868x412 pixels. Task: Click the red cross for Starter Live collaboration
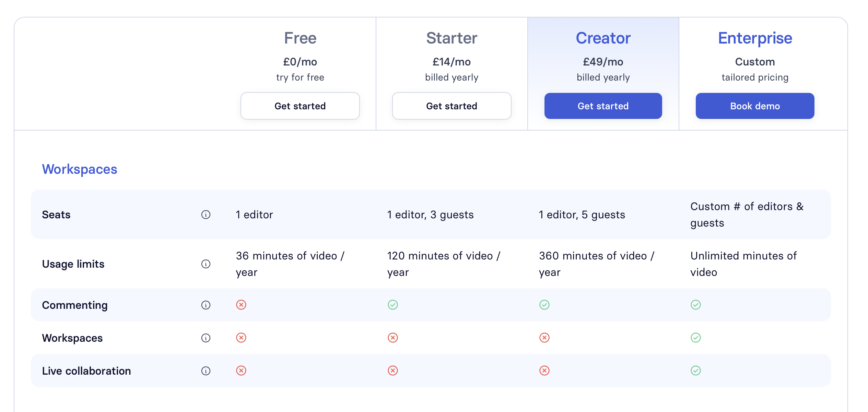(x=393, y=371)
